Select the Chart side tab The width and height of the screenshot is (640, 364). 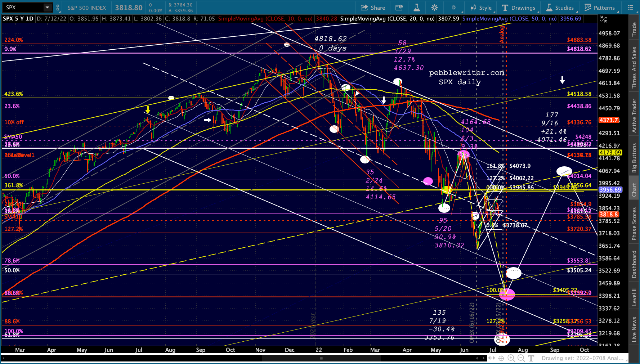pyautogui.click(x=634, y=190)
